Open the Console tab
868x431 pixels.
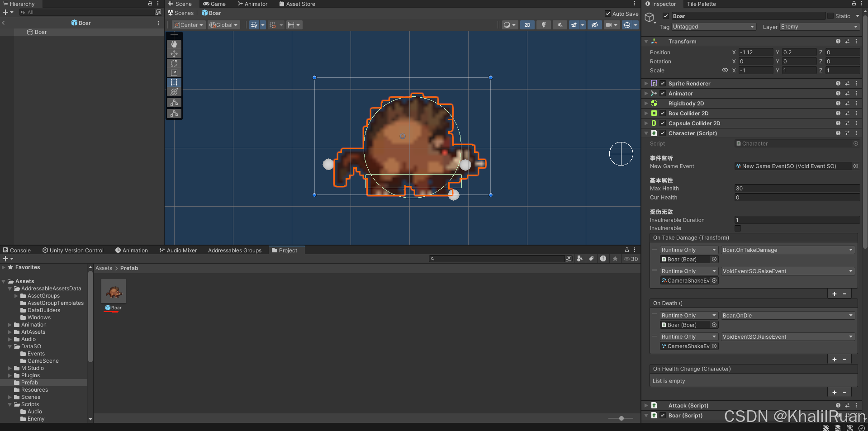[x=17, y=250]
